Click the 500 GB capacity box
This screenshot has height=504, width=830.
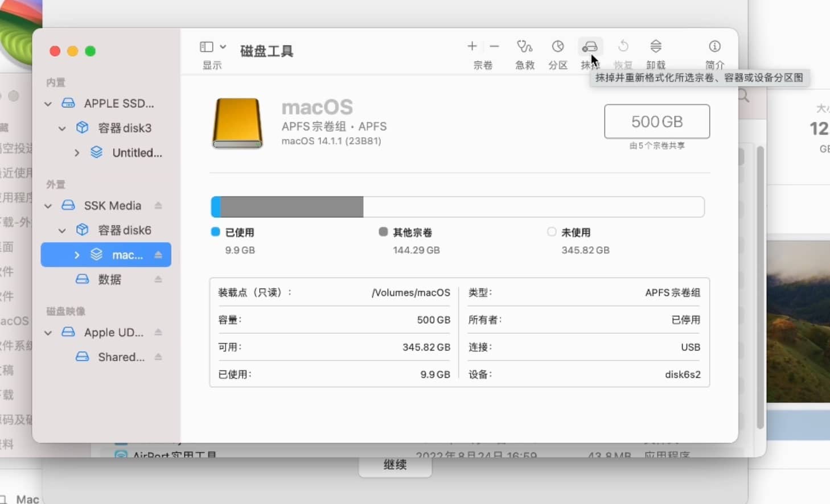coord(657,121)
